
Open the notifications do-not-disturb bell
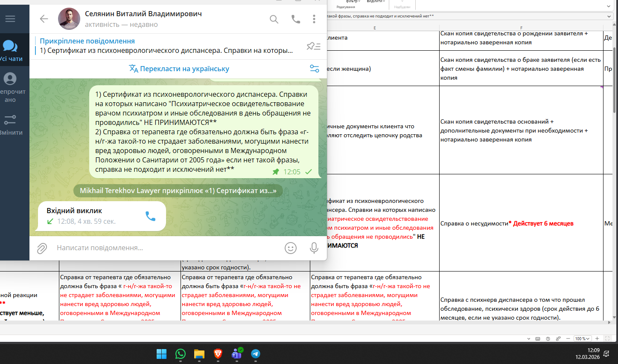pos(606,354)
